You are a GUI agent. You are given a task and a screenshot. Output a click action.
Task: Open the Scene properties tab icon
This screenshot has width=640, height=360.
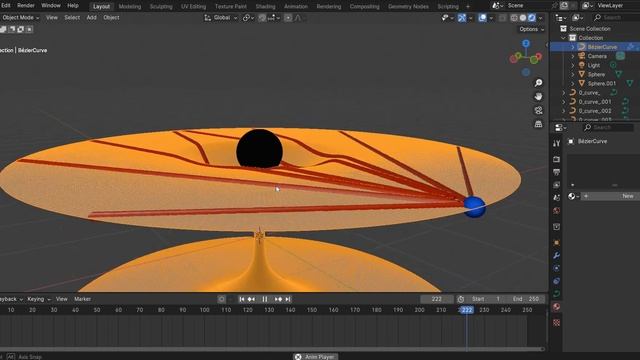556,198
